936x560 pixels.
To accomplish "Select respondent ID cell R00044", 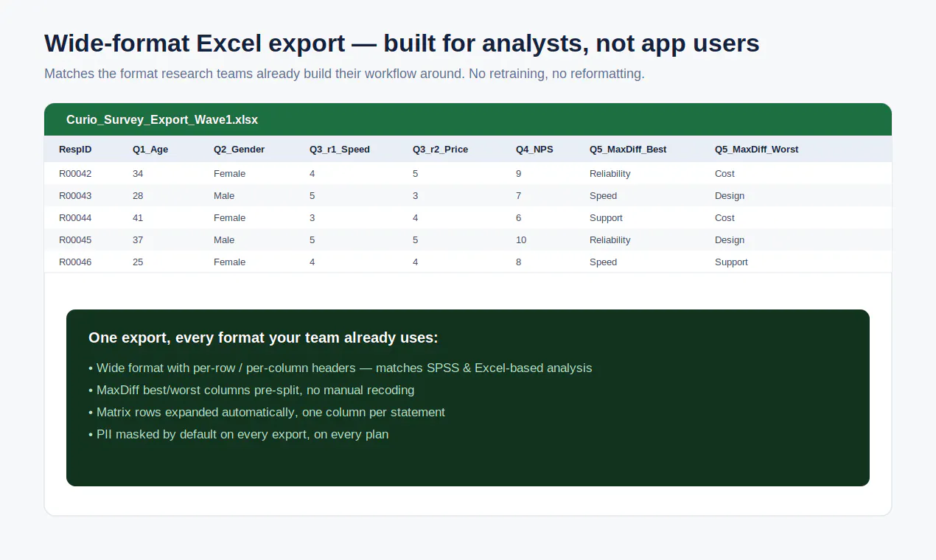I will 75,217.
